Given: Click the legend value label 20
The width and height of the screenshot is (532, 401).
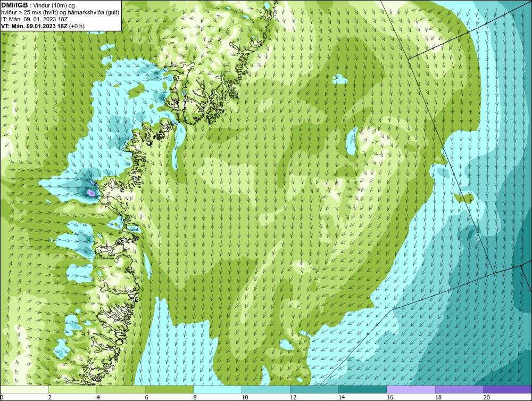Looking at the screenshot, I should click(487, 397).
